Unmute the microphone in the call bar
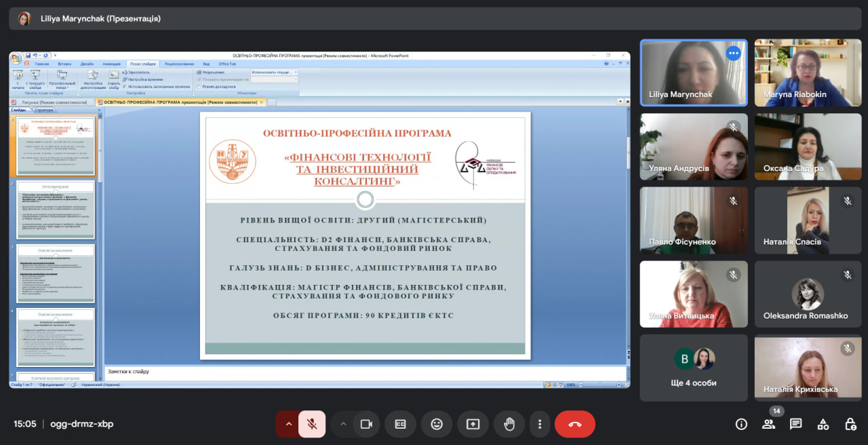Image resolution: width=868 pixels, height=445 pixels. (312, 424)
